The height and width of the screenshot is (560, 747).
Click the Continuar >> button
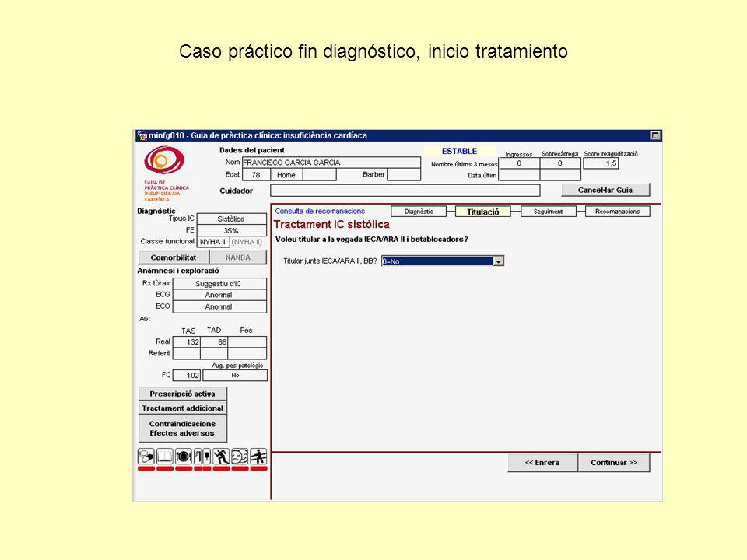pyautogui.click(x=614, y=462)
